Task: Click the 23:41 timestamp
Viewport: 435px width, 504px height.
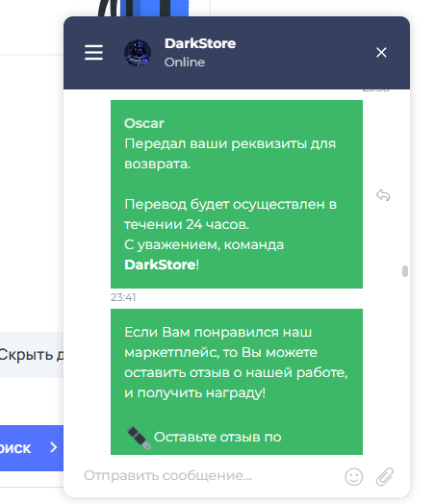Action: [123, 297]
